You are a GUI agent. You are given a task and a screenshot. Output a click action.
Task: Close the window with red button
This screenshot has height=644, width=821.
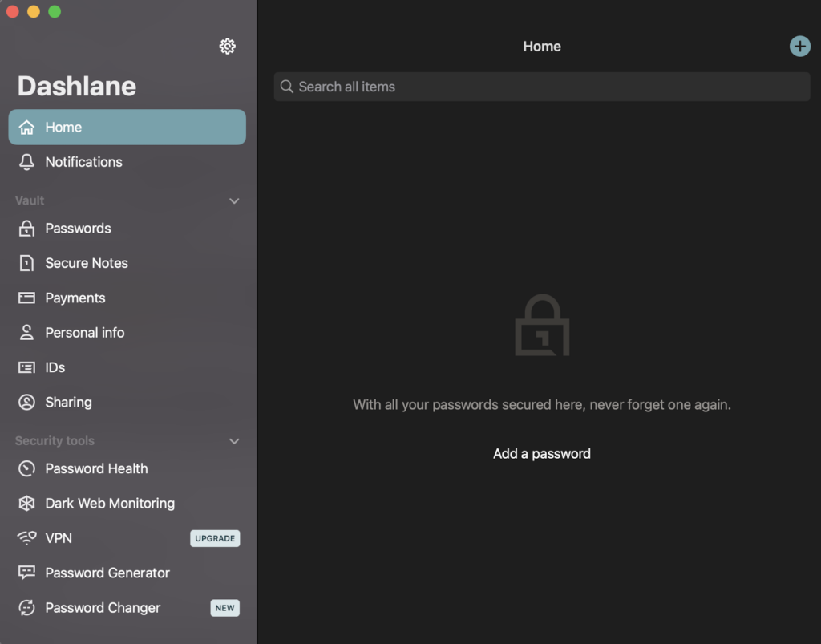[13, 11]
